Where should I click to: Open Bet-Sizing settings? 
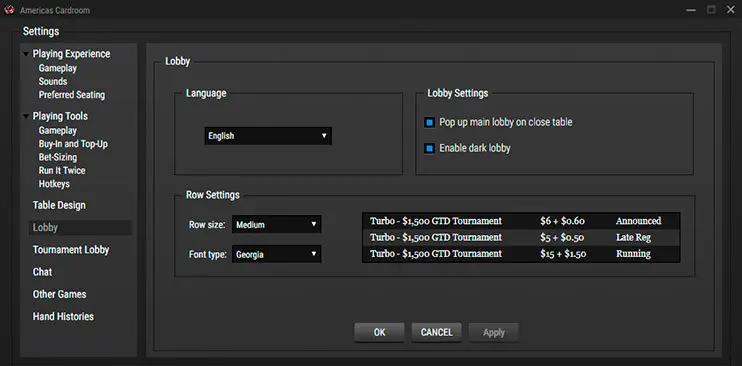(x=58, y=157)
